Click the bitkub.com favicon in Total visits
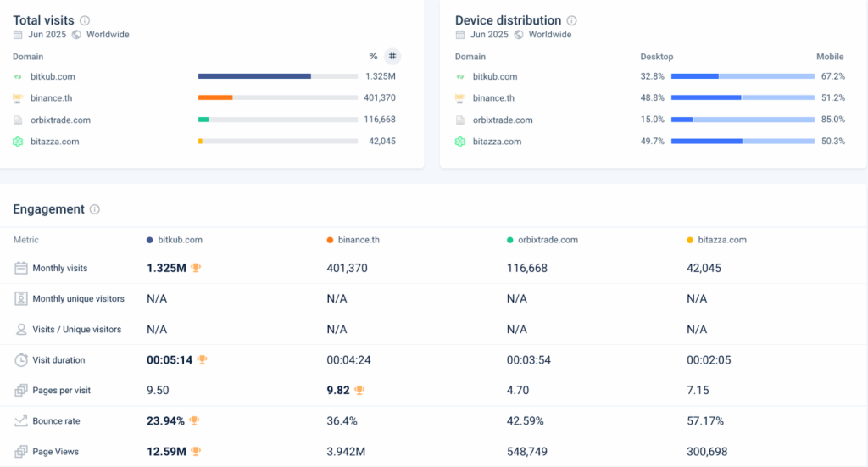The image size is (868, 467). point(18,76)
